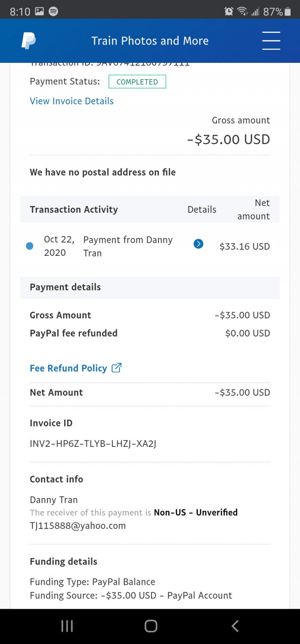Screen dimensions: 300x644
Task: Select the Payment from Danny Tran entry
Action: tap(128, 246)
